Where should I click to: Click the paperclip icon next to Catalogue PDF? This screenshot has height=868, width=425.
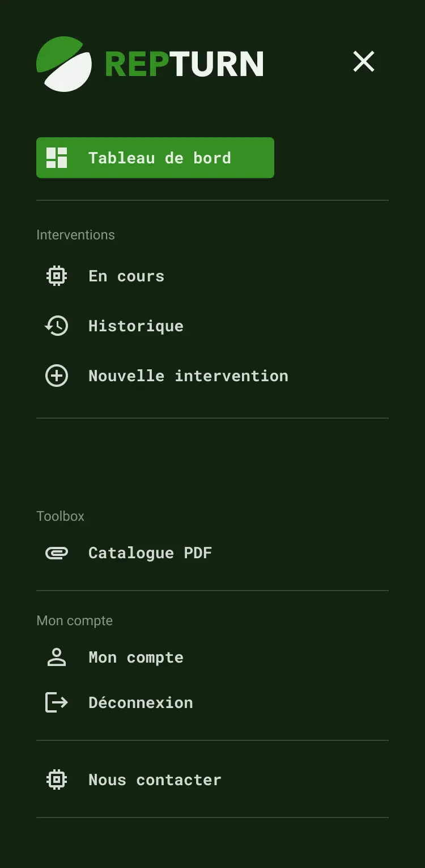[57, 553]
